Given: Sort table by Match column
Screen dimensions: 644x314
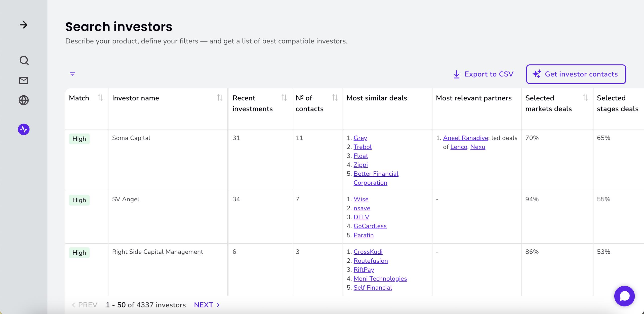Looking at the screenshot, I should coord(100,98).
